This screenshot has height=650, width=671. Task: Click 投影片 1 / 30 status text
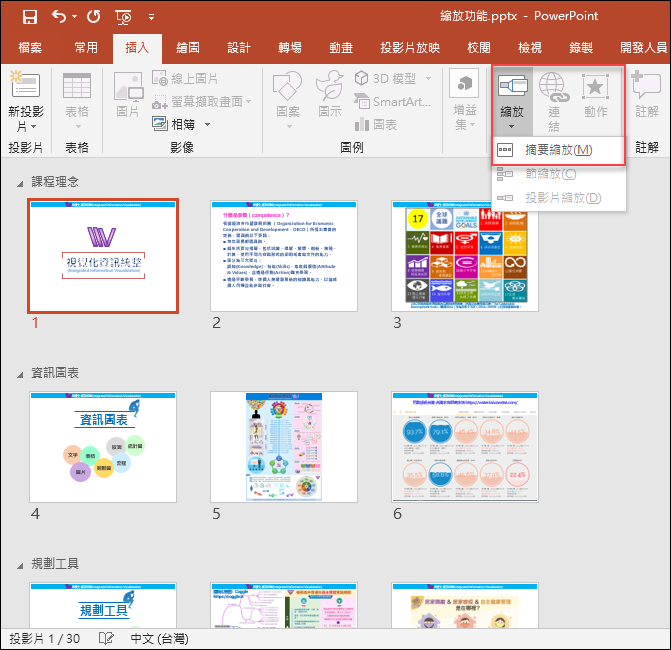click(x=45, y=639)
